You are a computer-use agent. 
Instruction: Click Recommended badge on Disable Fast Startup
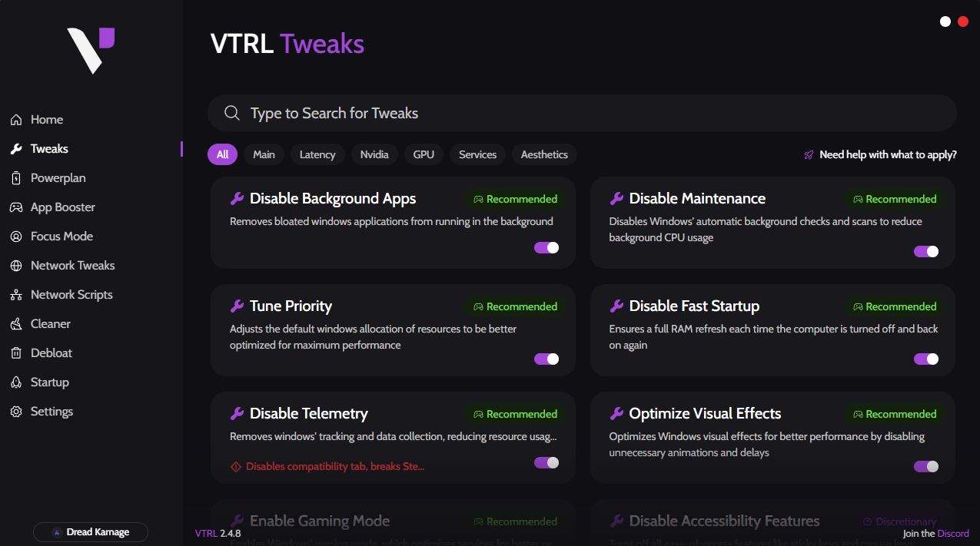895,306
